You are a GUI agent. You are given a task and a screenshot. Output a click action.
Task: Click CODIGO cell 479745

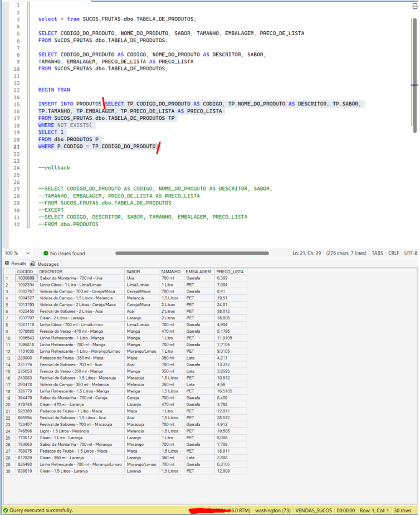point(26,404)
